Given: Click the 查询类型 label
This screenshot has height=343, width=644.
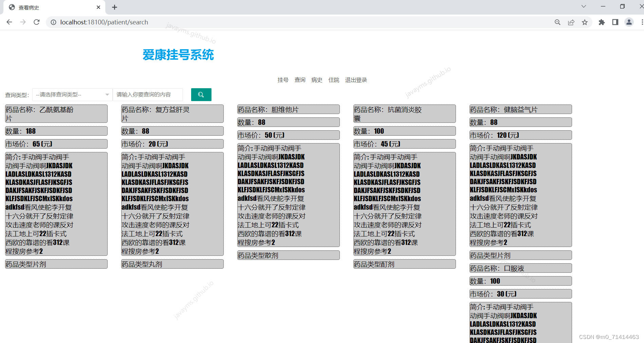Looking at the screenshot, I should pos(17,95).
